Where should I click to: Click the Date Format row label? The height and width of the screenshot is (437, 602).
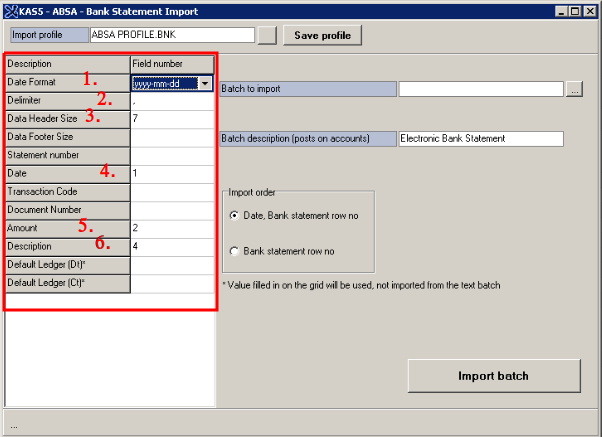click(x=68, y=83)
